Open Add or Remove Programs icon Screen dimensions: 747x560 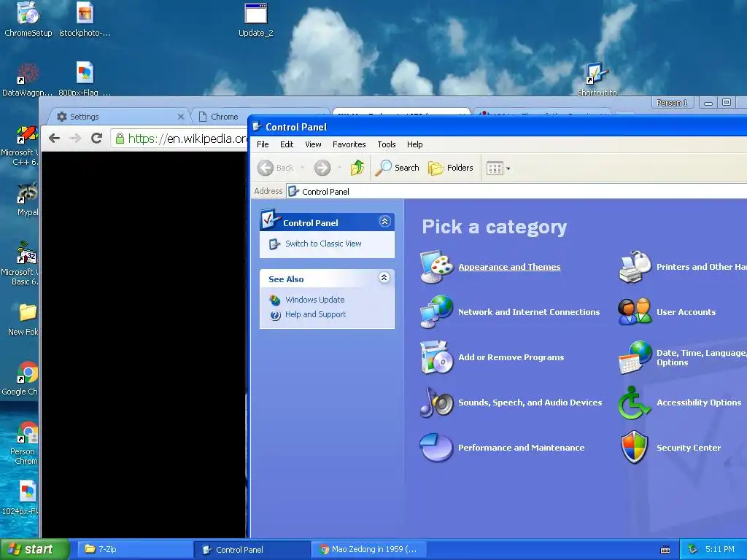click(x=437, y=357)
